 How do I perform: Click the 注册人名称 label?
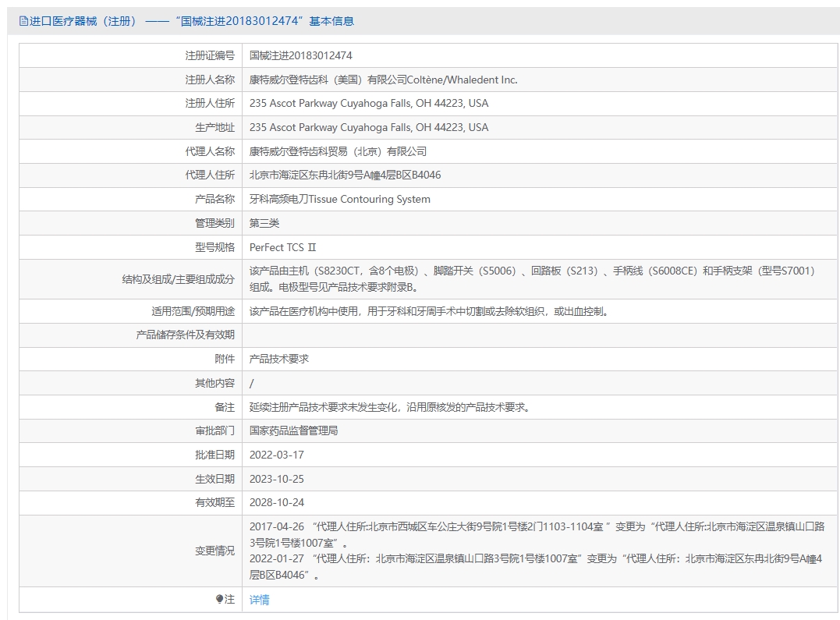pyautogui.click(x=210, y=80)
